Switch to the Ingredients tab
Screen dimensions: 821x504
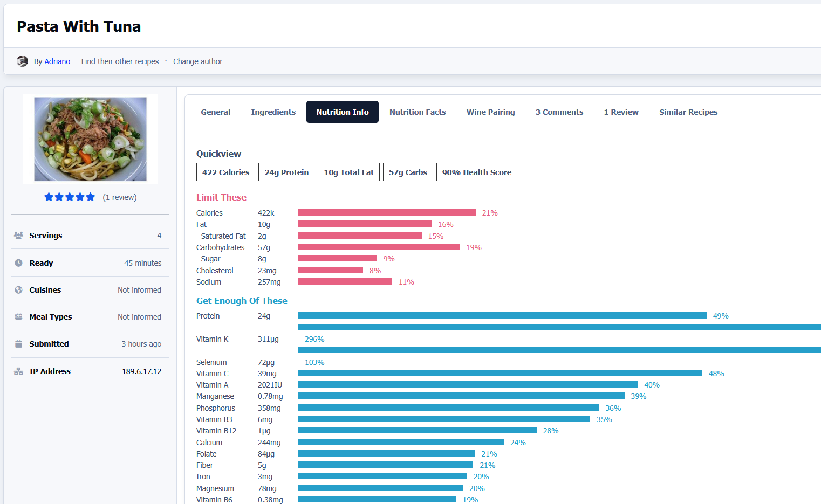click(273, 112)
